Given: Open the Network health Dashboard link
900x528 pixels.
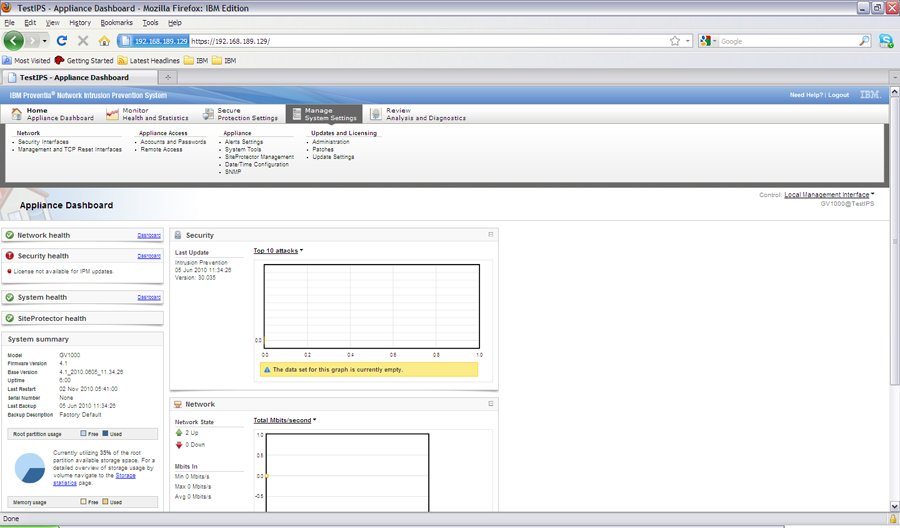Looking at the screenshot, I should [149, 235].
